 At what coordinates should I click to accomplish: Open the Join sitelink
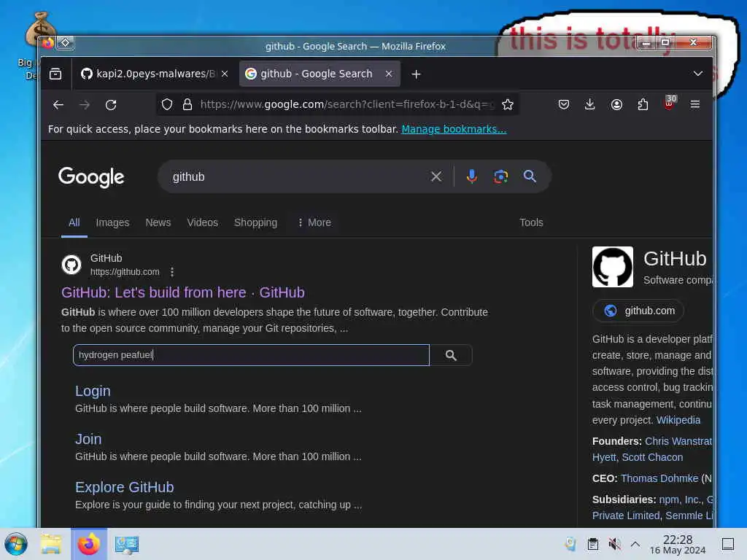[x=88, y=439]
